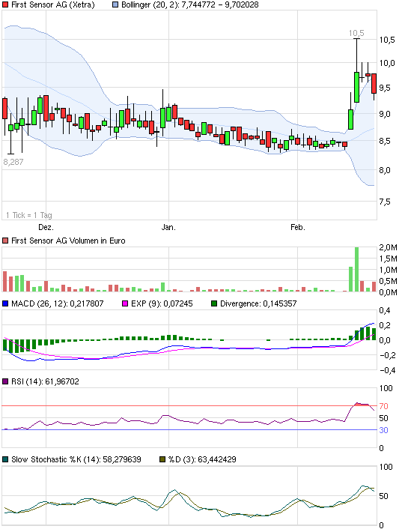Click the olive %D (3) legend swatch
The image size is (408, 532).
tap(162, 460)
